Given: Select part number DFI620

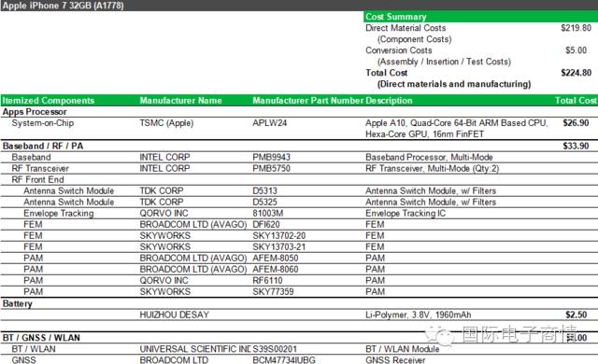Looking at the screenshot, I should coord(266,225).
